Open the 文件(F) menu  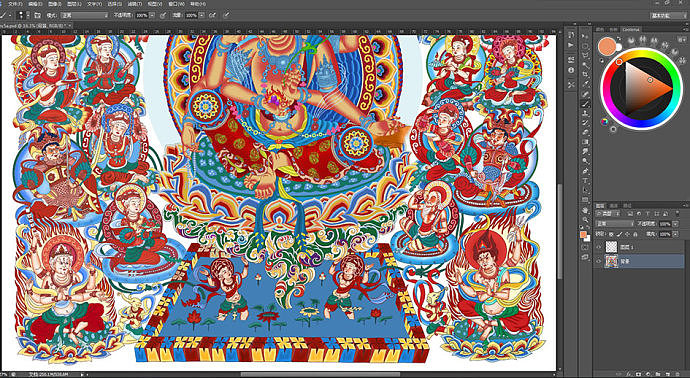click(15, 4)
